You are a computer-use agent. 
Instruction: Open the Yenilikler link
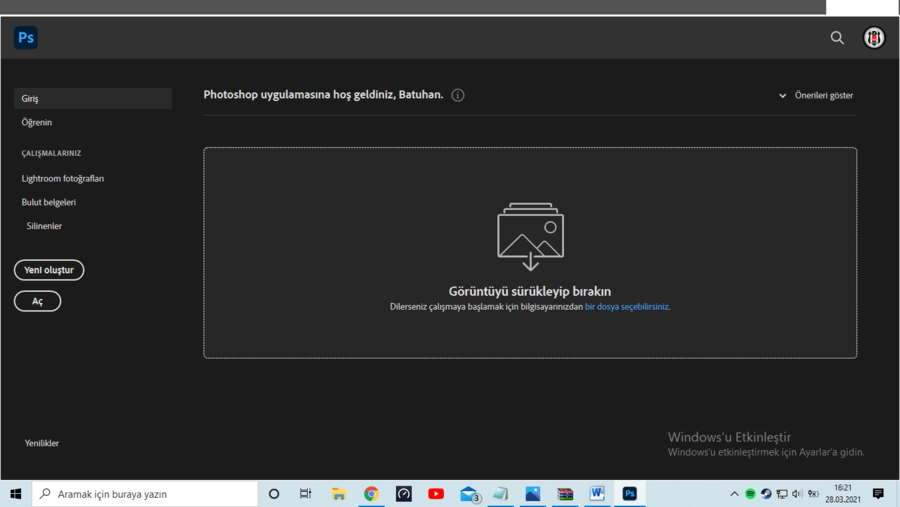coord(41,443)
